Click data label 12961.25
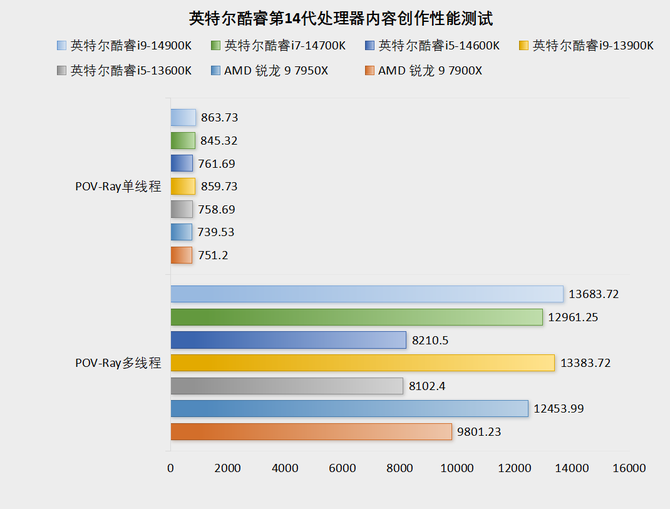 coord(573,317)
